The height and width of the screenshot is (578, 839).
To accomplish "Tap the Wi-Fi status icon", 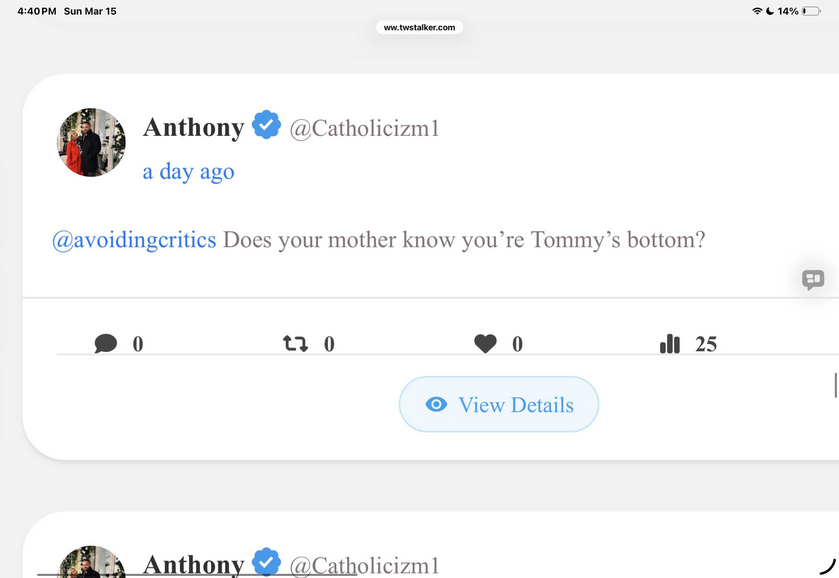I will pyautogui.click(x=757, y=11).
